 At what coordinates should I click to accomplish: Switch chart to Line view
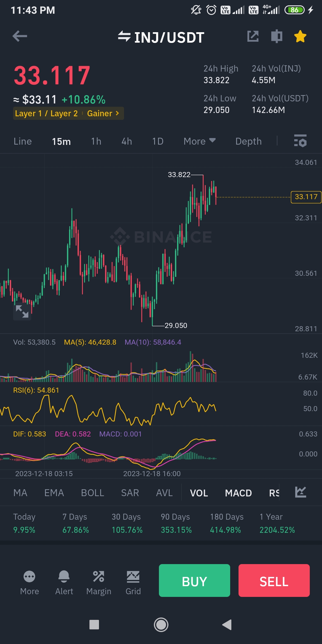click(23, 141)
